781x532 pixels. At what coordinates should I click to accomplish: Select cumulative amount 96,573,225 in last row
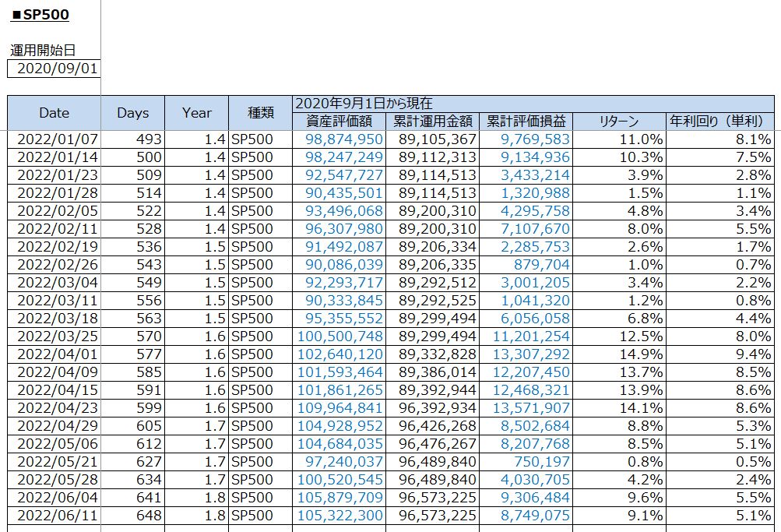(x=432, y=516)
